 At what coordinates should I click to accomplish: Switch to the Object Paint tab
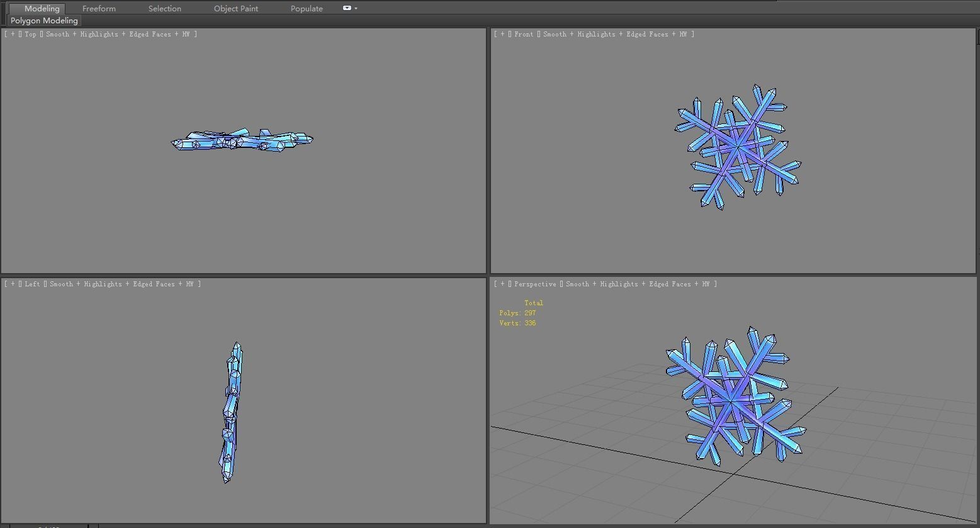point(236,8)
